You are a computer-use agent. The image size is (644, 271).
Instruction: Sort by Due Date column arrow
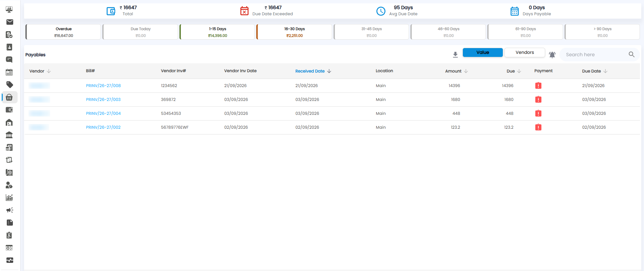[x=605, y=71]
